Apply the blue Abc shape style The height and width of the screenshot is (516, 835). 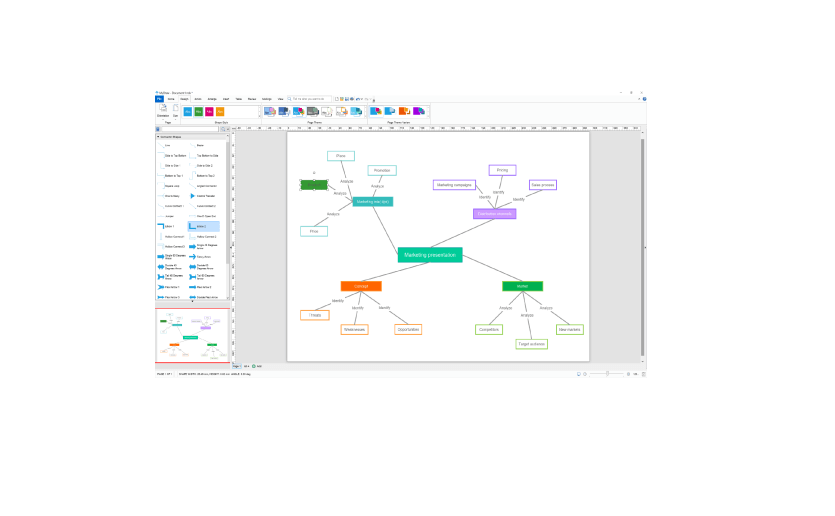coord(187,112)
